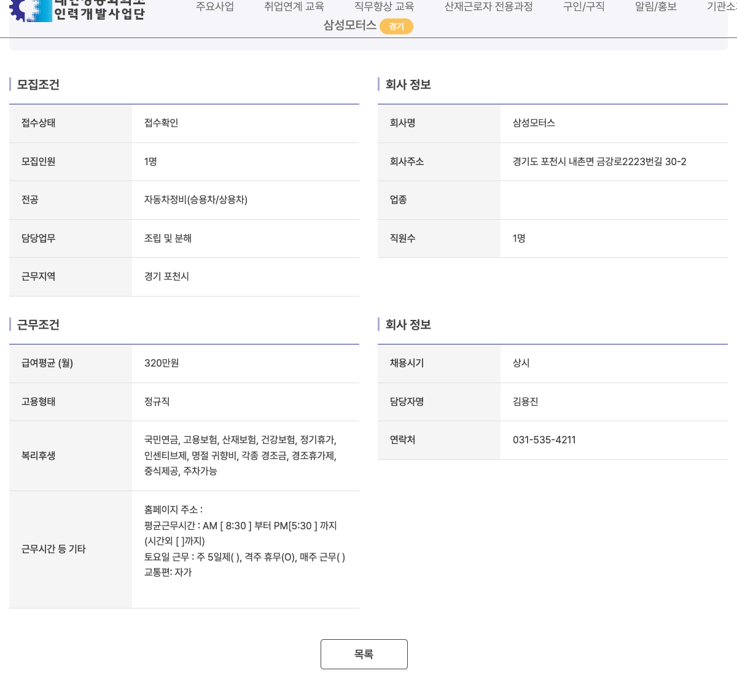Click the 조립 및 분해 duty value
The width and height of the screenshot is (737, 700).
pos(168,238)
